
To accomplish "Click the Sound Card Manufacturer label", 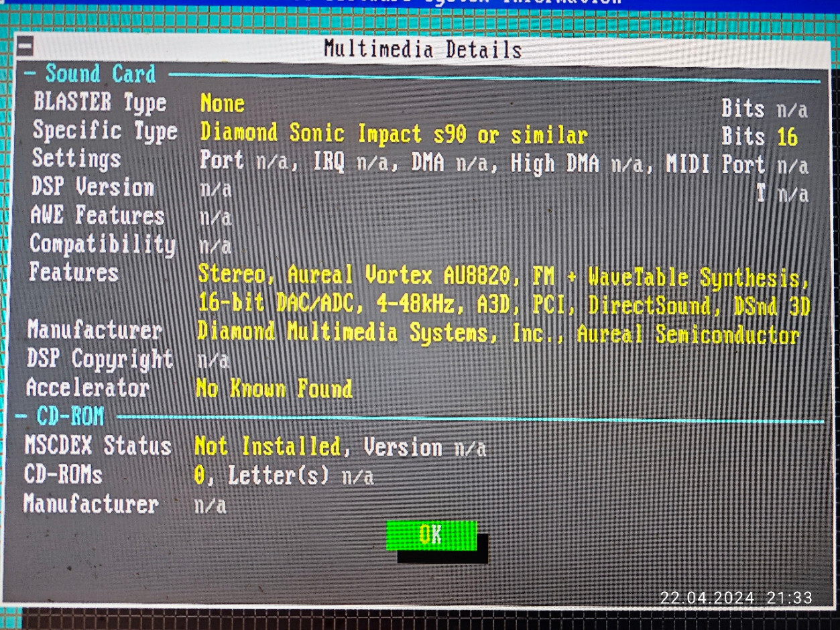I will (x=95, y=330).
